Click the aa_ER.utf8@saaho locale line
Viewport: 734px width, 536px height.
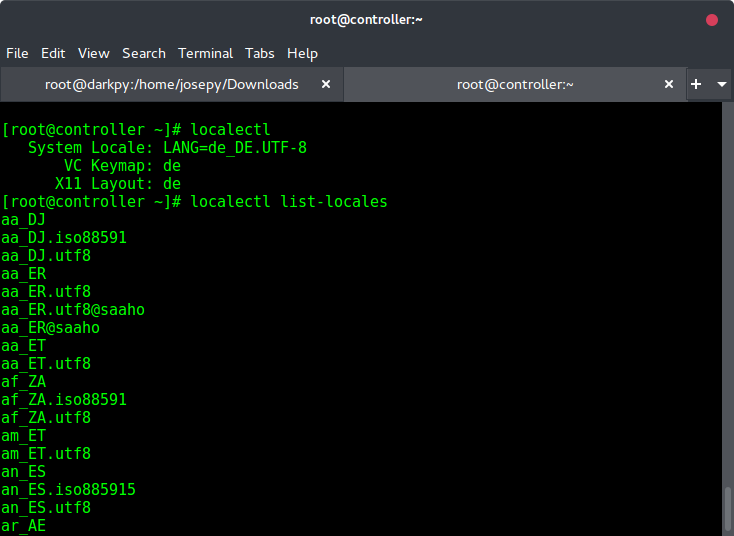pyautogui.click(x=73, y=310)
